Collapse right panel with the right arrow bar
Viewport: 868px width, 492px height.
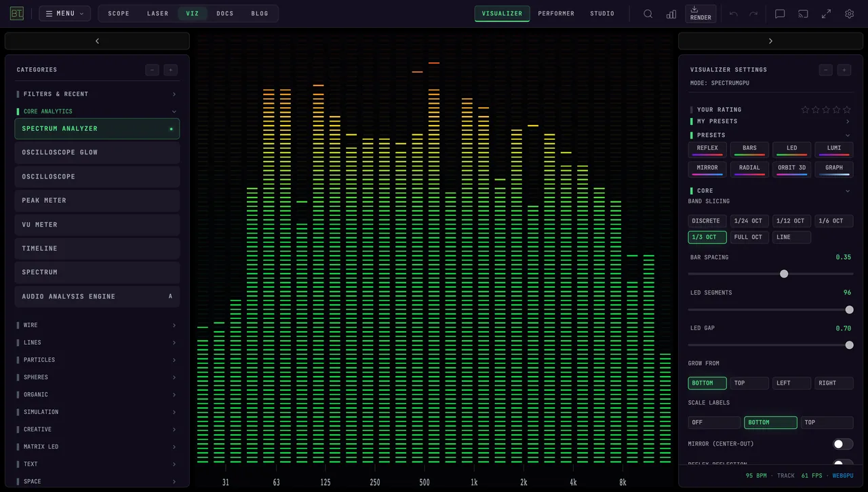pyautogui.click(x=770, y=41)
